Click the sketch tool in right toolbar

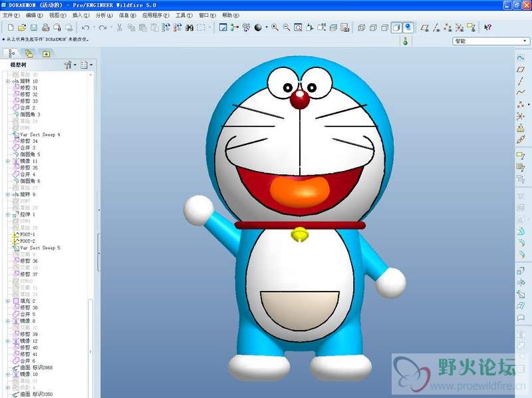(x=521, y=58)
